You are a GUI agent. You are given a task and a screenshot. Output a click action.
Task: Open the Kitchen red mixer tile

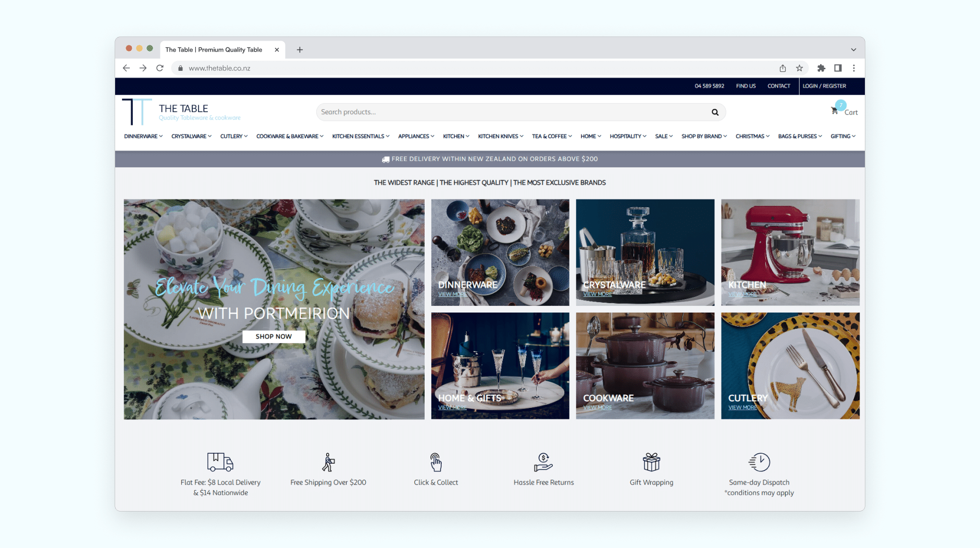790,252
